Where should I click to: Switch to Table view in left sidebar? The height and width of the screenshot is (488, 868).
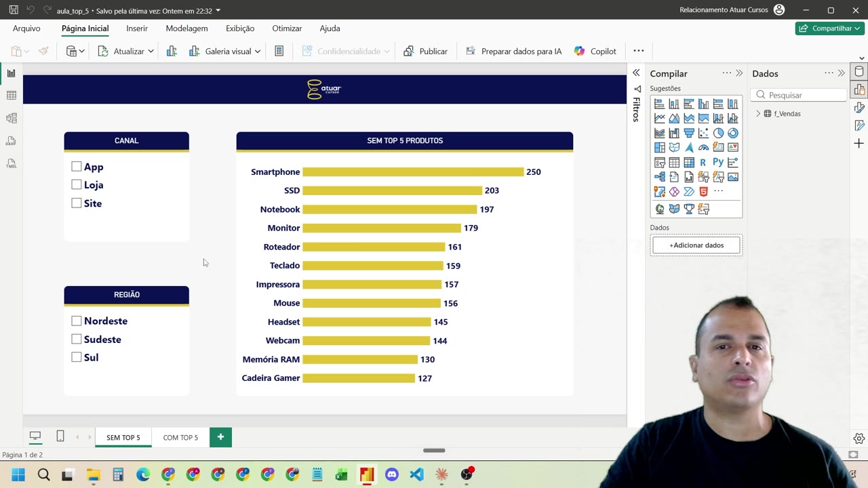click(12, 96)
